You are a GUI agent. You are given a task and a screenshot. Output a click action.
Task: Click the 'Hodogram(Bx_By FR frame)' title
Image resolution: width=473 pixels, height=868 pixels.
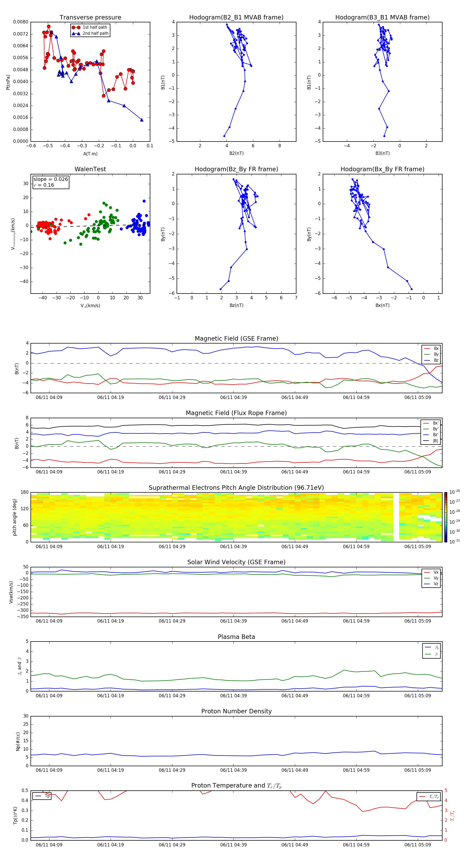(x=382, y=169)
